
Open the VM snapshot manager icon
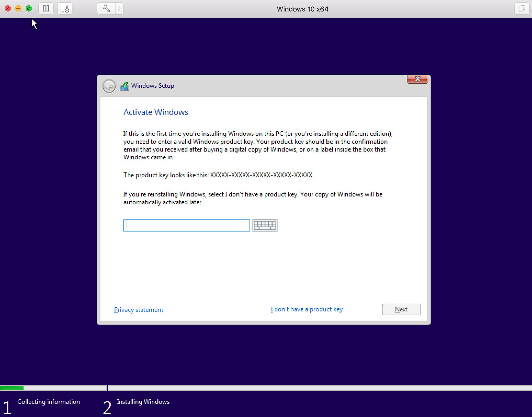[x=65, y=9]
